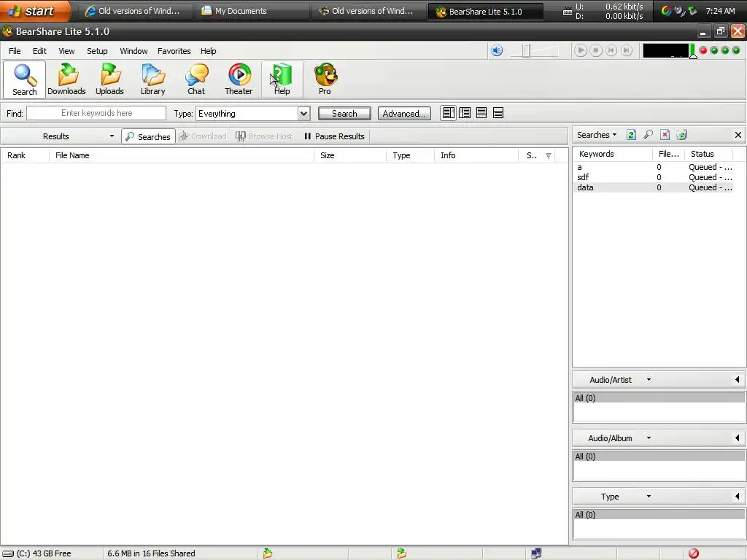
Task: Click the refresh searches icon
Action: coord(631,135)
